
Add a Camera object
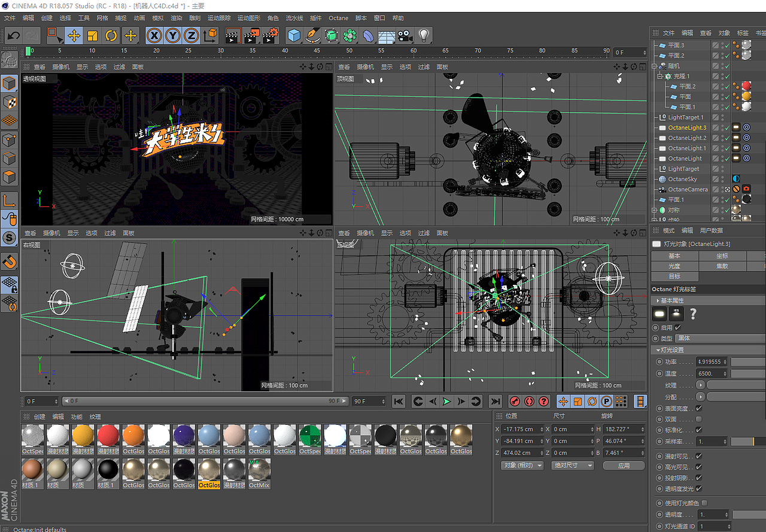coord(405,36)
